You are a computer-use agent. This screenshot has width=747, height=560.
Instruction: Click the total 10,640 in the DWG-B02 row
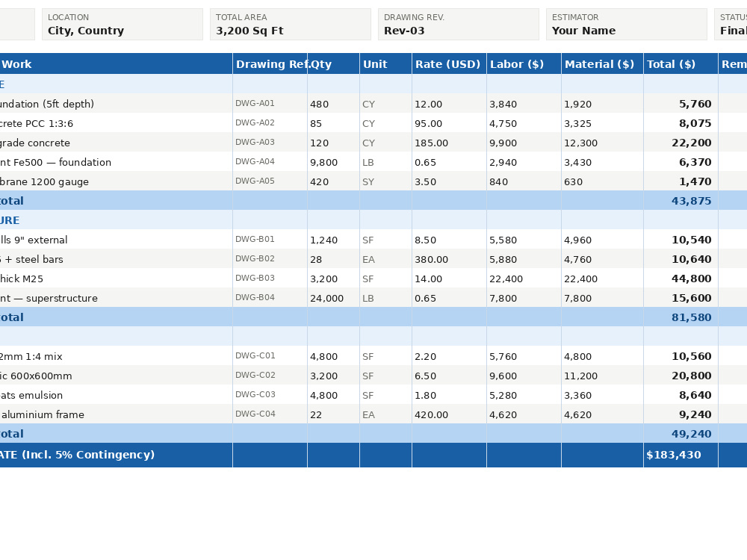[x=691, y=260]
